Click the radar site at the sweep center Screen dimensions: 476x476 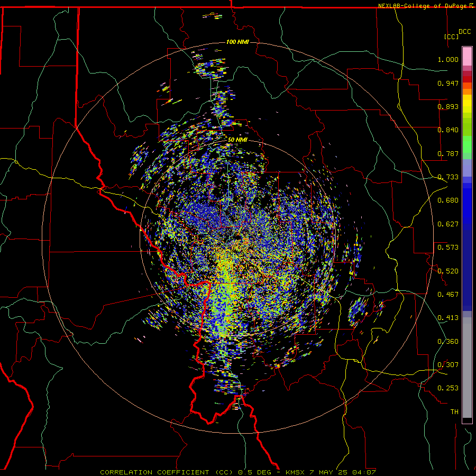[x=238, y=238]
